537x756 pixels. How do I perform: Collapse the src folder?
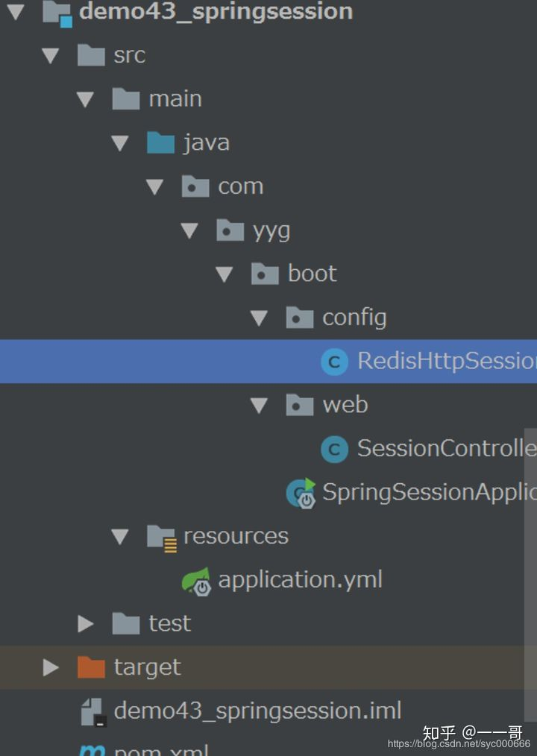click(x=50, y=54)
